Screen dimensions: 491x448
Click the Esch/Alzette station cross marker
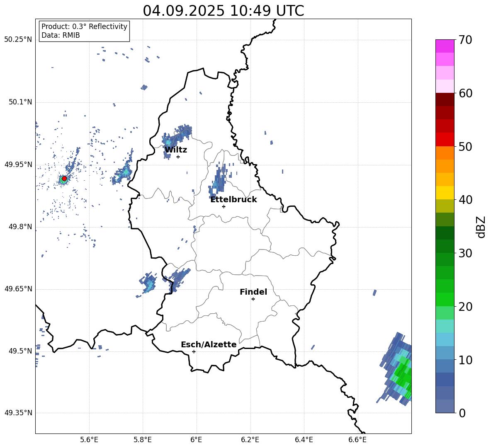[x=194, y=351]
